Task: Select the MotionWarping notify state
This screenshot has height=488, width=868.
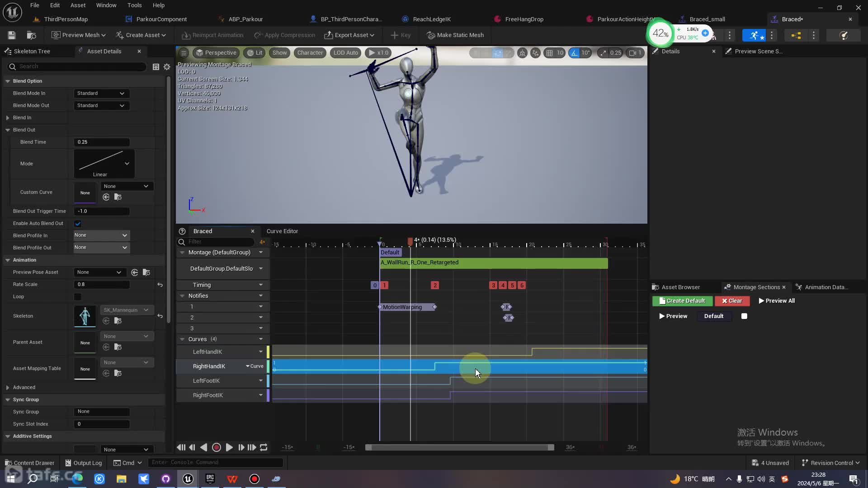Action: [407, 307]
